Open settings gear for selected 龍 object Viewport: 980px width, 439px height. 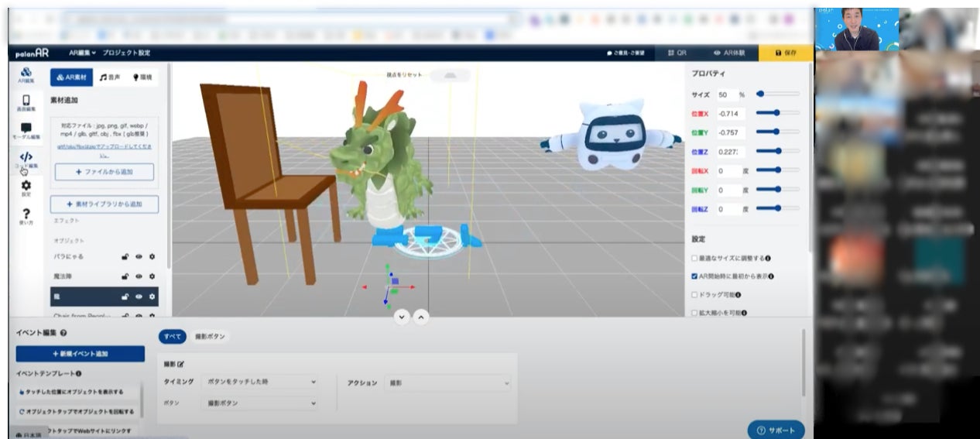[152, 297]
